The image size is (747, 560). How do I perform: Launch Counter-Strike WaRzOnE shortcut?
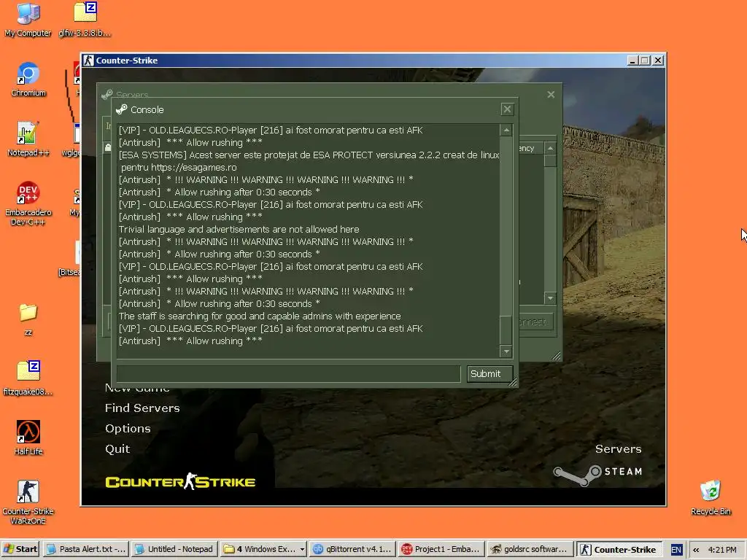pos(28,502)
